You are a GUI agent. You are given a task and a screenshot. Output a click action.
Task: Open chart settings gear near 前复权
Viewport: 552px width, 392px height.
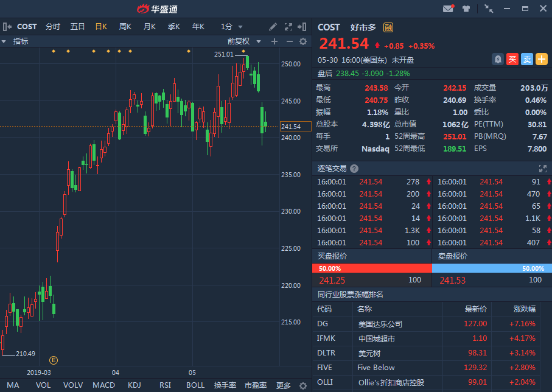click(303, 41)
